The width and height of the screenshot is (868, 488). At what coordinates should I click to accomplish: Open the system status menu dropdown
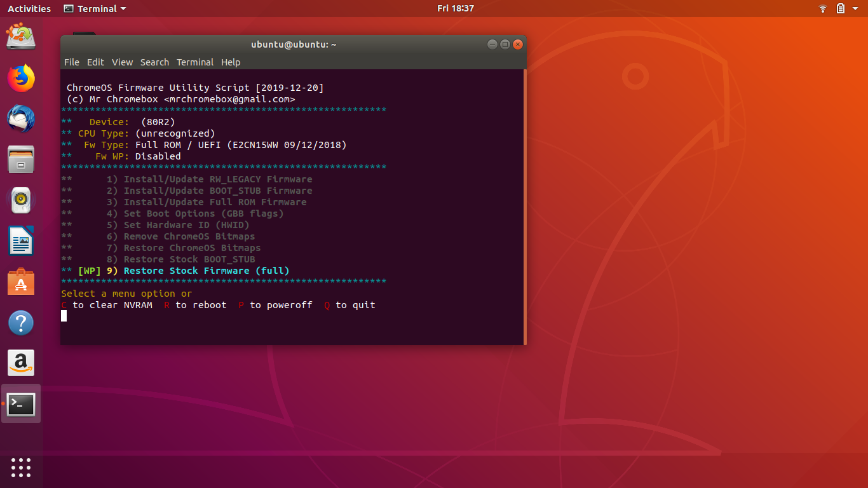click(x=855, y=8)
